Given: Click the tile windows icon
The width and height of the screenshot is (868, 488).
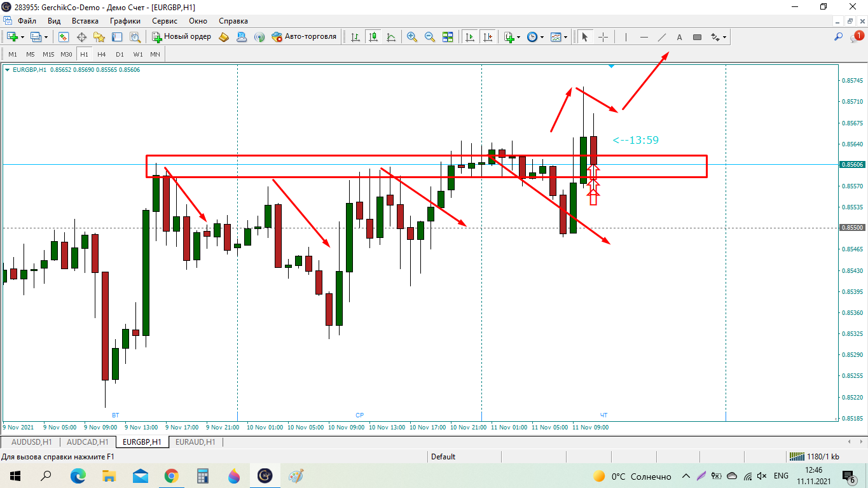Looking at the screenshot, I should point(448,37).
